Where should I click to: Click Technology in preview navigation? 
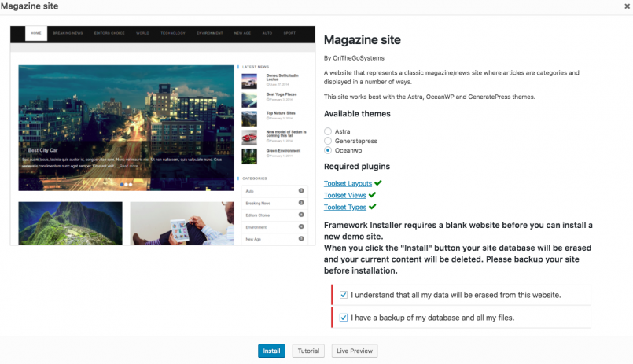tap(173, 33)
